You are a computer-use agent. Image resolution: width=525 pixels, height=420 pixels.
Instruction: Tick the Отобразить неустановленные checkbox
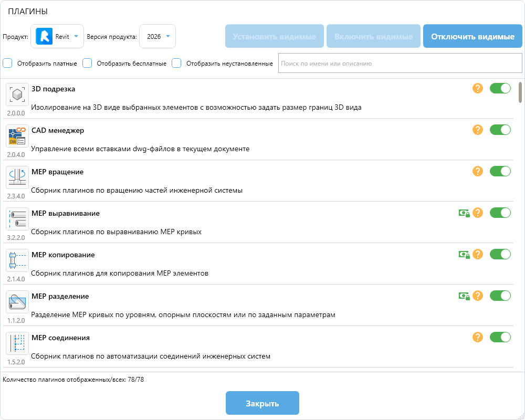pyautogui.click(x=177, y=63)
